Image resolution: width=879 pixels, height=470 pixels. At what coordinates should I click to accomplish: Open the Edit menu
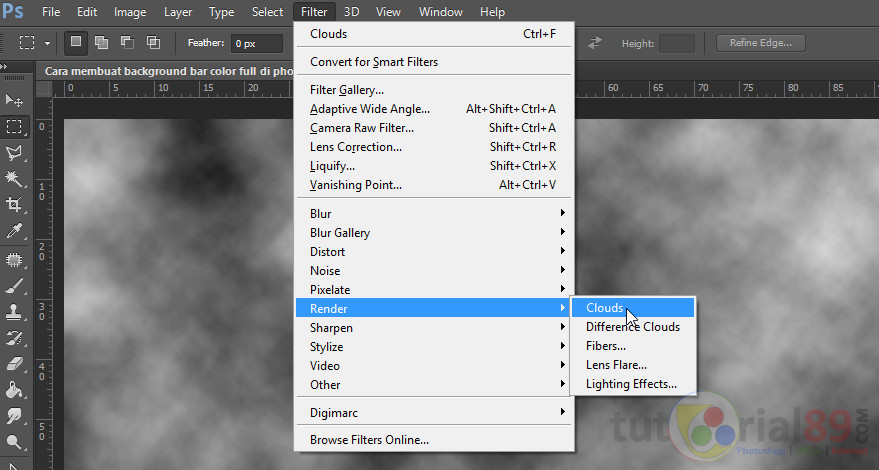87,12
